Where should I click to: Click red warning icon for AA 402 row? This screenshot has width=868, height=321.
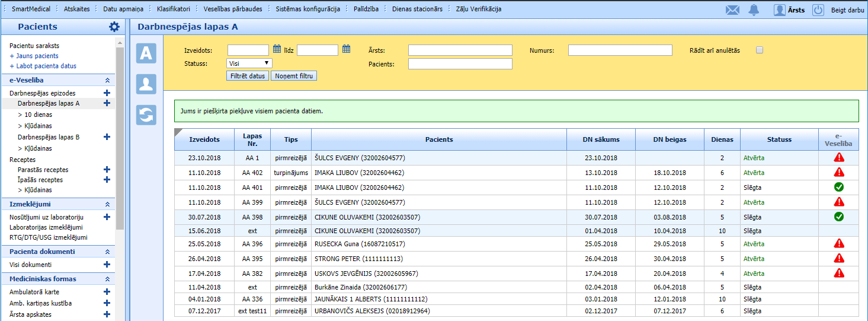pyautogui.click(x=838, y=172)
